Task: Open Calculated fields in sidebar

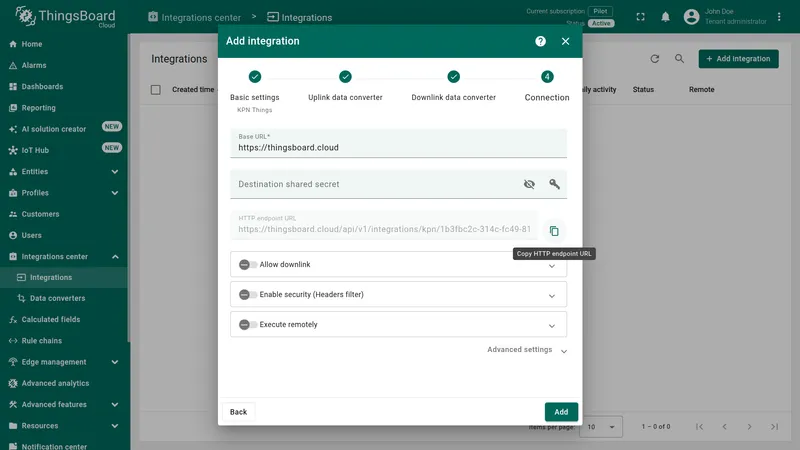Action: tap(64, 320)
